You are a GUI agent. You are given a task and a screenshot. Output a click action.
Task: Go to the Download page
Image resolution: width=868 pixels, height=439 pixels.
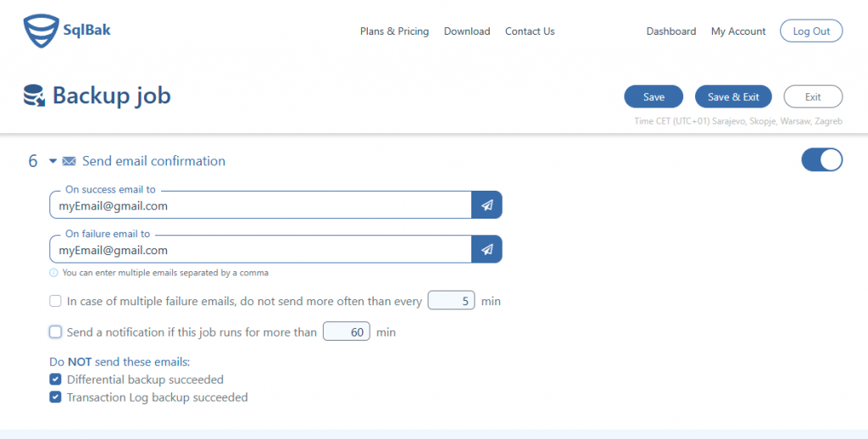click(x=467, y=31)
